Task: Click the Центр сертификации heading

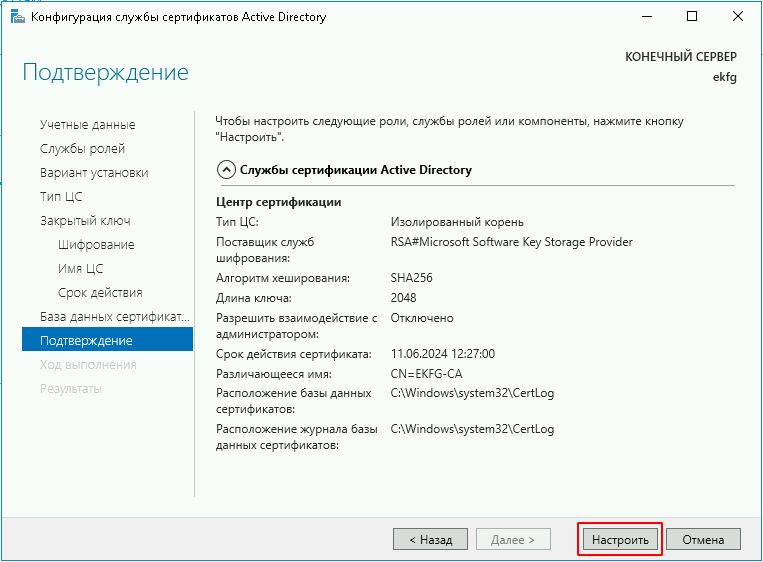Action: 278,202
